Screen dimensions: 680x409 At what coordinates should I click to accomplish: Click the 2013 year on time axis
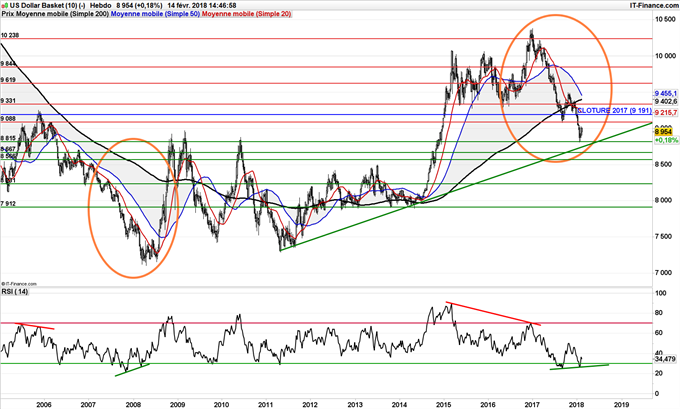pos(355,405)
